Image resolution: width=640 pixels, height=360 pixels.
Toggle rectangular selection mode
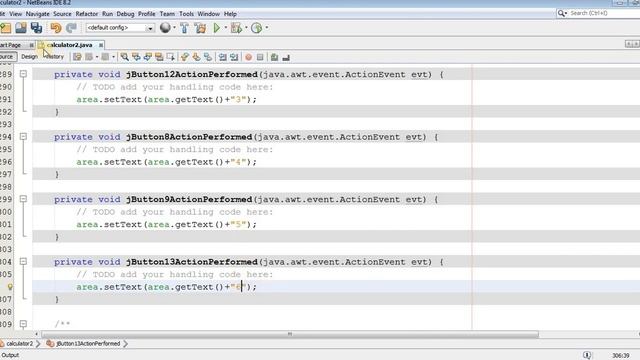[171, 57]
